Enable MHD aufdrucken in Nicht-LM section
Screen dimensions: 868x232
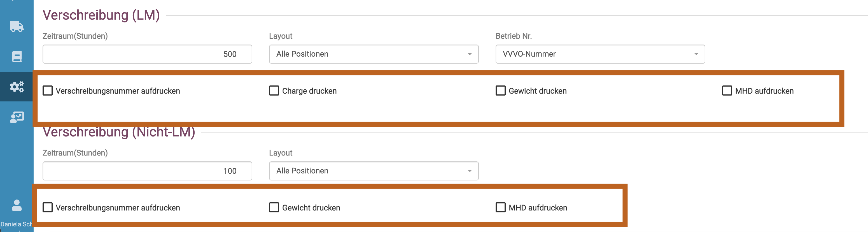click(x=500, y=207)
